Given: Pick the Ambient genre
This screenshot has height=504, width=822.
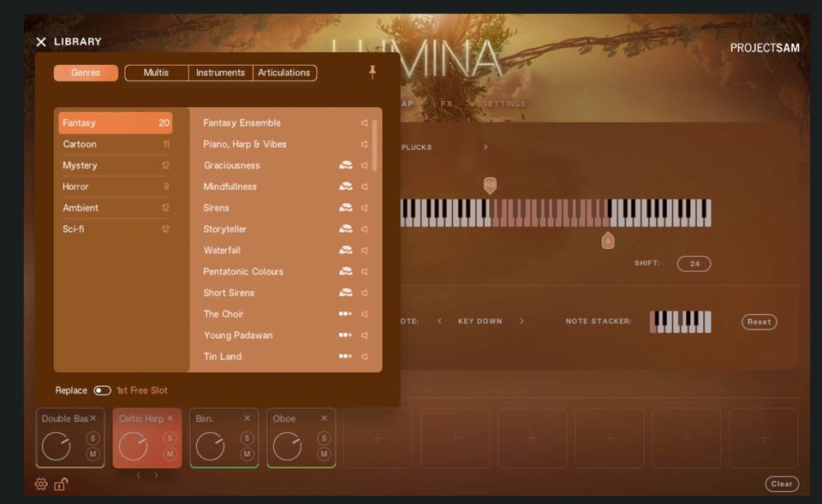Looking at the screenshot, I should click(x=116, y=208).
